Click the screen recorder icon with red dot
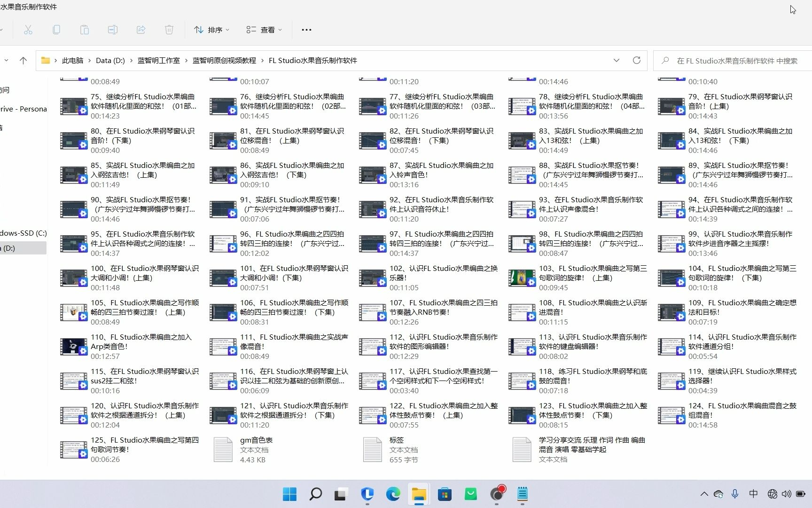This screenshot has height=508, width=812. [x=497, y=493]
